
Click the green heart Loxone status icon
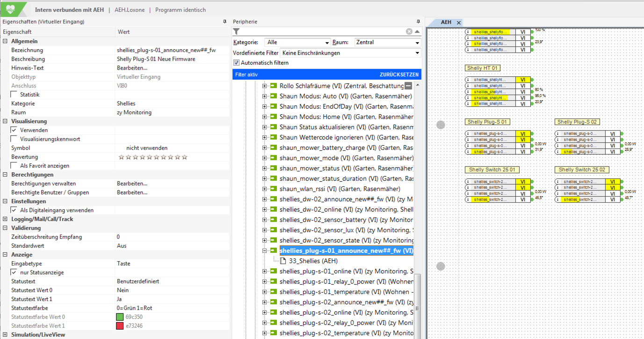click(x=10, y=8)
